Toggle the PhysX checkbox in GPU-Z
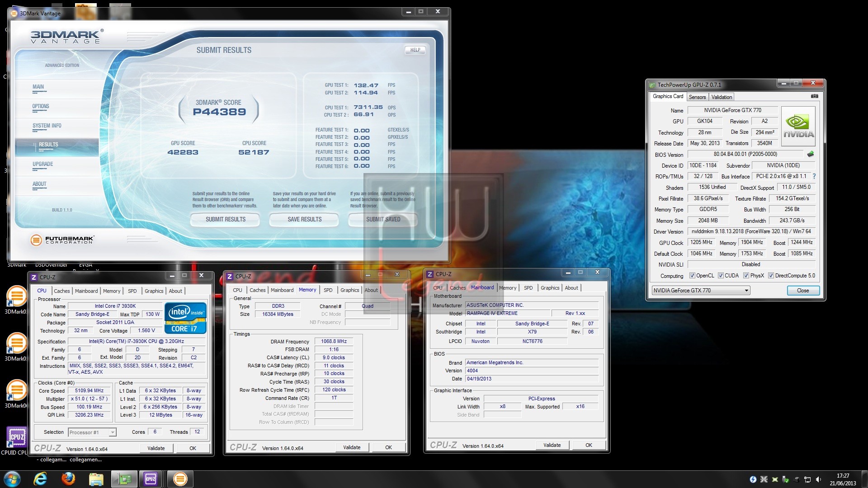 (x=746, y=276)
